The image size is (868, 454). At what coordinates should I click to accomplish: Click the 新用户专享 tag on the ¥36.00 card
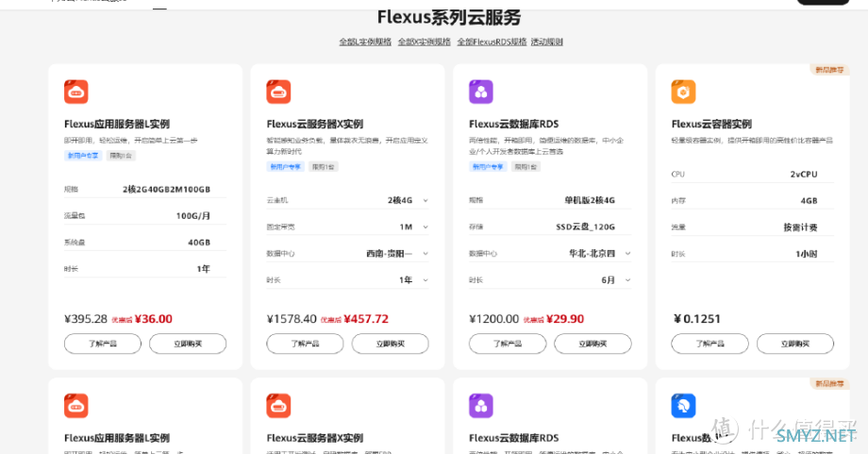coord(83,156)
